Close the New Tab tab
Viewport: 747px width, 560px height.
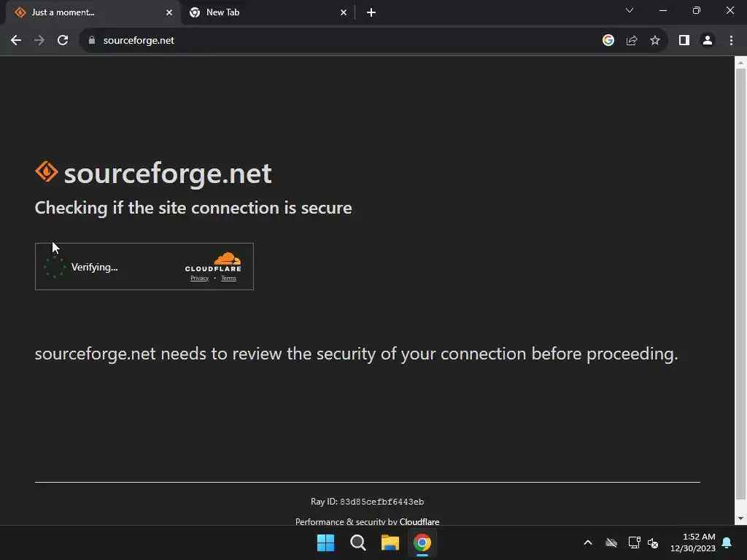pos(344,12)
